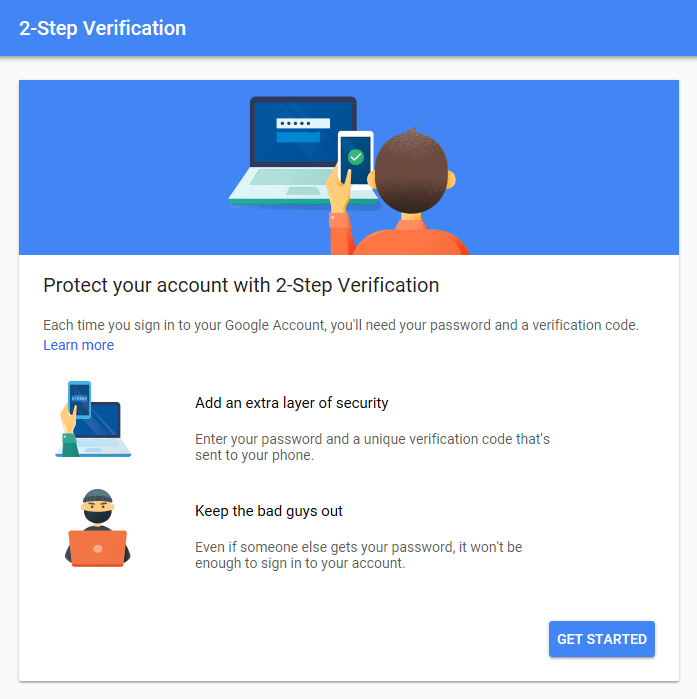
Task: Click the phone and laptop security icon
Action: (x=93, y=419)
